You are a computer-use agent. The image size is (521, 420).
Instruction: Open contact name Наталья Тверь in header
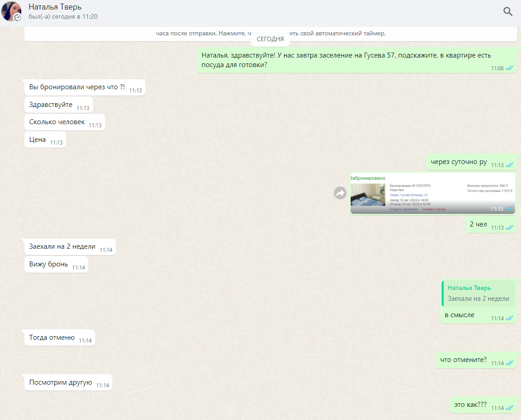[x=55, y=7]
